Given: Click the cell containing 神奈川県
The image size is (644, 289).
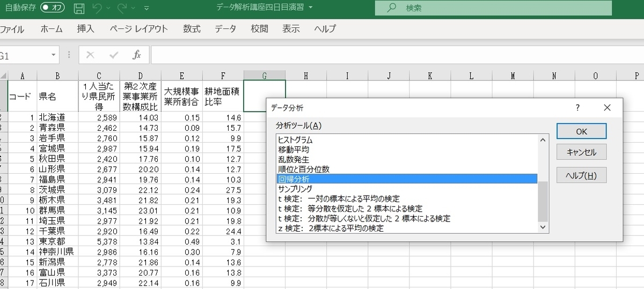Looking at the screenshot, I should pyautogui.click(x=57, y=251).
